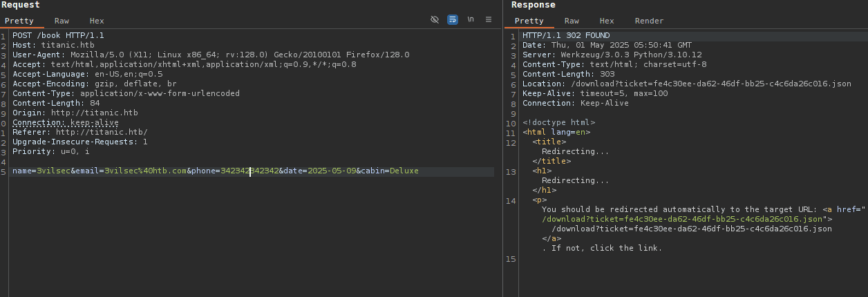The width and height of the screenshot is (868, 297).
Task: Open the Render tab in Response
Action: point(649,21)
